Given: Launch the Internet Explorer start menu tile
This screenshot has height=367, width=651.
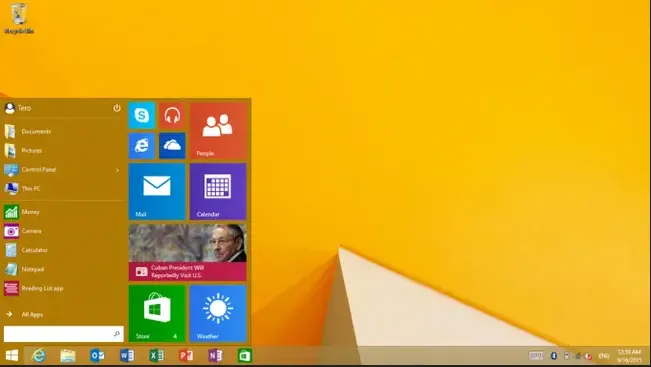Looking at the screenshot, I should coord(142,146).
